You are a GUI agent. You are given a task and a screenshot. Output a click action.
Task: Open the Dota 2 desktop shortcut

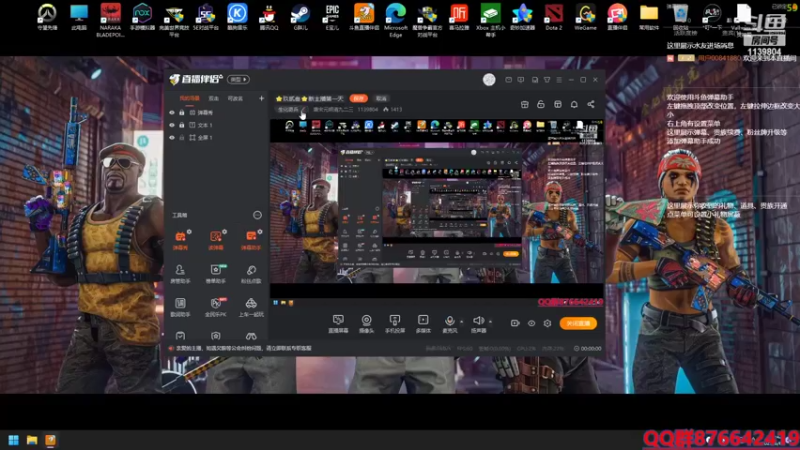[x=554, y=17]
